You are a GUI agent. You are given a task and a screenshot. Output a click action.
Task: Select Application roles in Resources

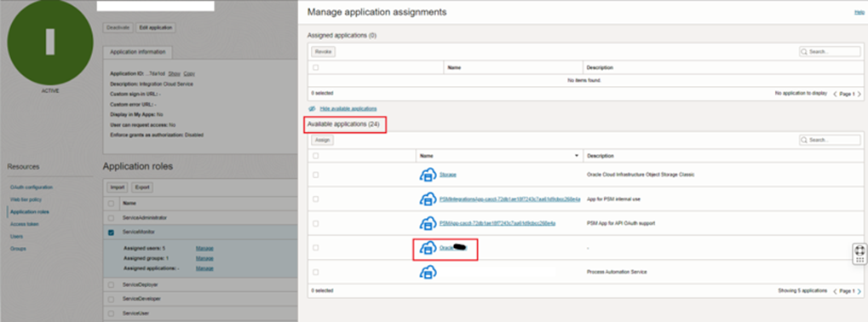(x=30, y=212)
